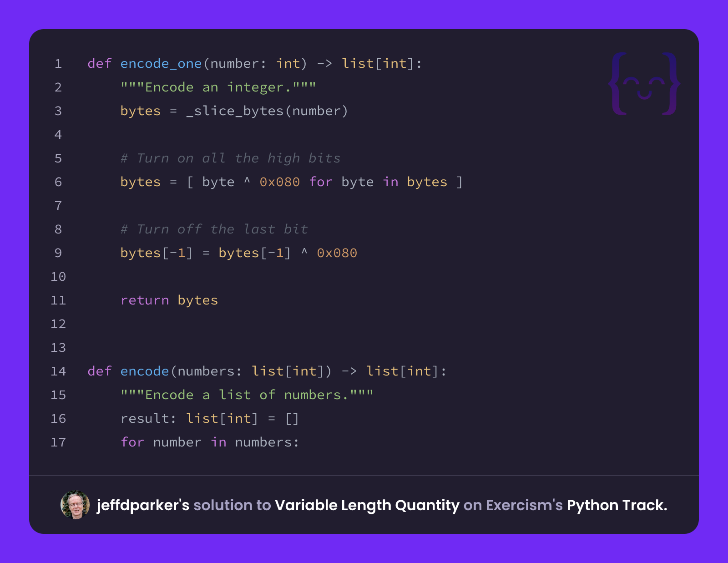Viewport: 728px width, 563px height.
Task: Click jeffdparker's avatar photo
Action: [75, 505]
